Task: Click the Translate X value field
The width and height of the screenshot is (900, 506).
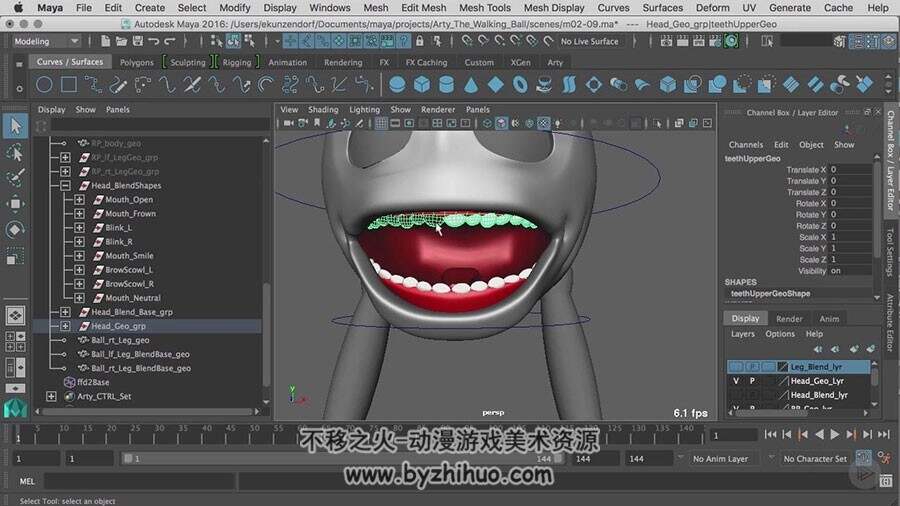Action: (x=851, y=169)
